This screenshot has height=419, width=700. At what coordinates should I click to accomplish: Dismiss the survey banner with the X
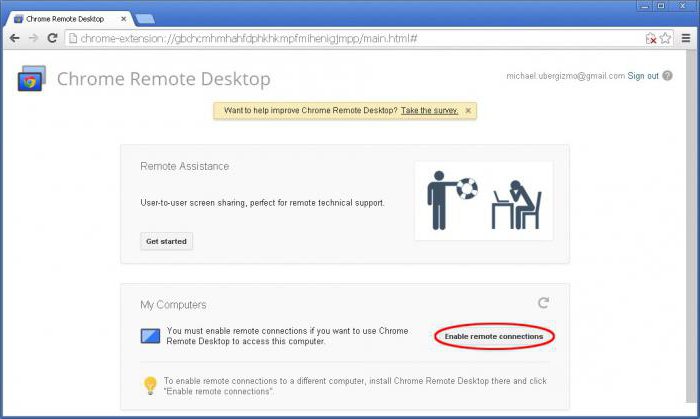(468, 111)
